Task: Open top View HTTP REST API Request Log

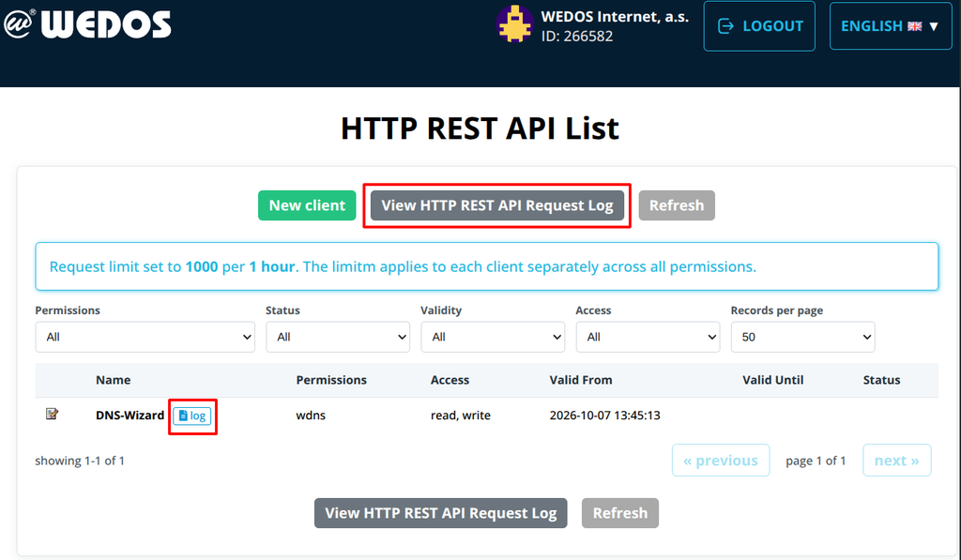Action: click(x=497, y=205)
